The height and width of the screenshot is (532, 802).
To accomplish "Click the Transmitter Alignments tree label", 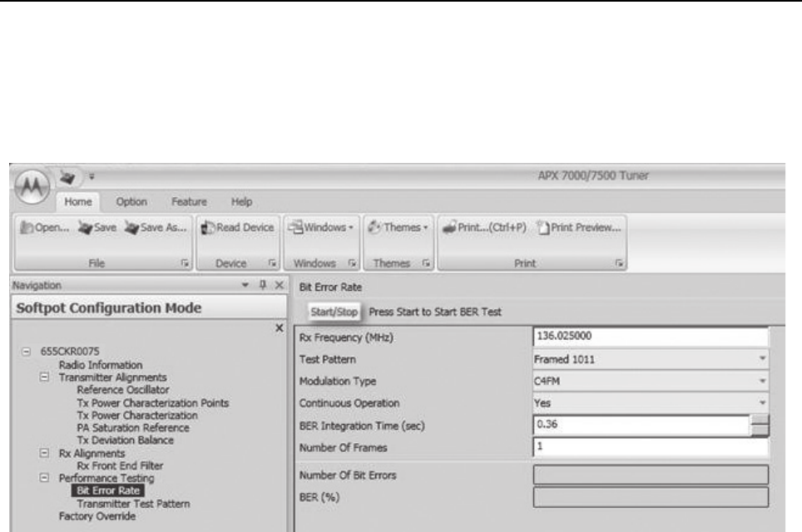I will click(112, 377).
